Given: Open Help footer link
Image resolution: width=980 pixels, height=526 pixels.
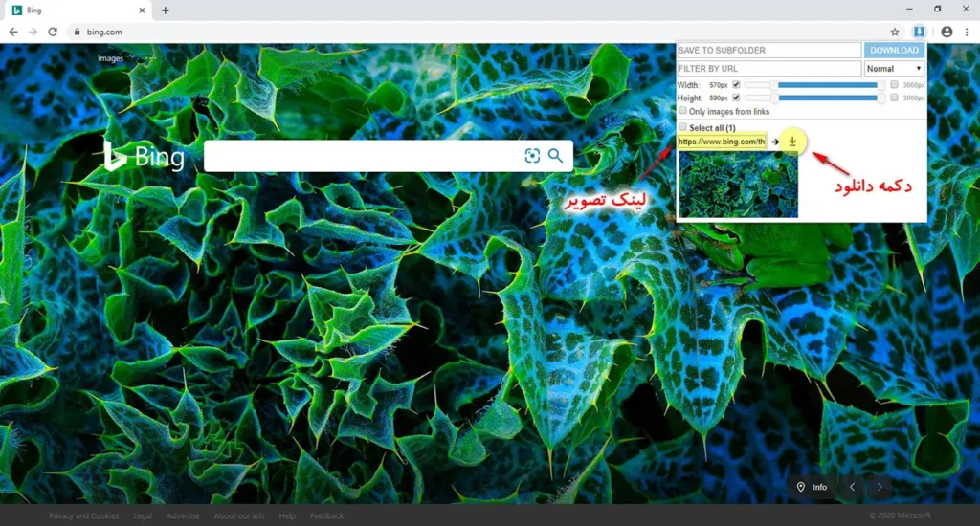Looking at the screenshot, I should click(x=287, y=516).
